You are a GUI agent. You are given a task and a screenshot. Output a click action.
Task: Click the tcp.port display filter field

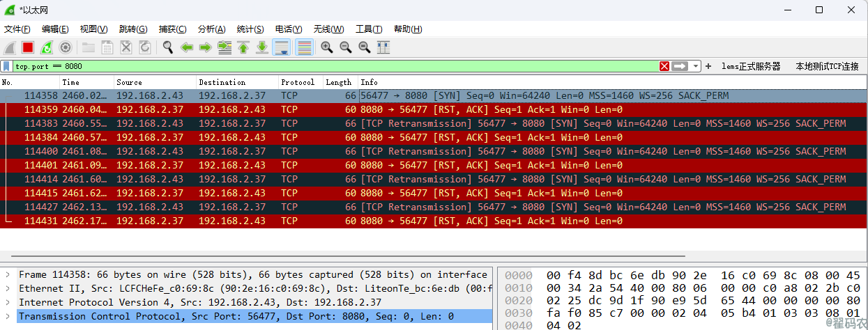point(335,66)
